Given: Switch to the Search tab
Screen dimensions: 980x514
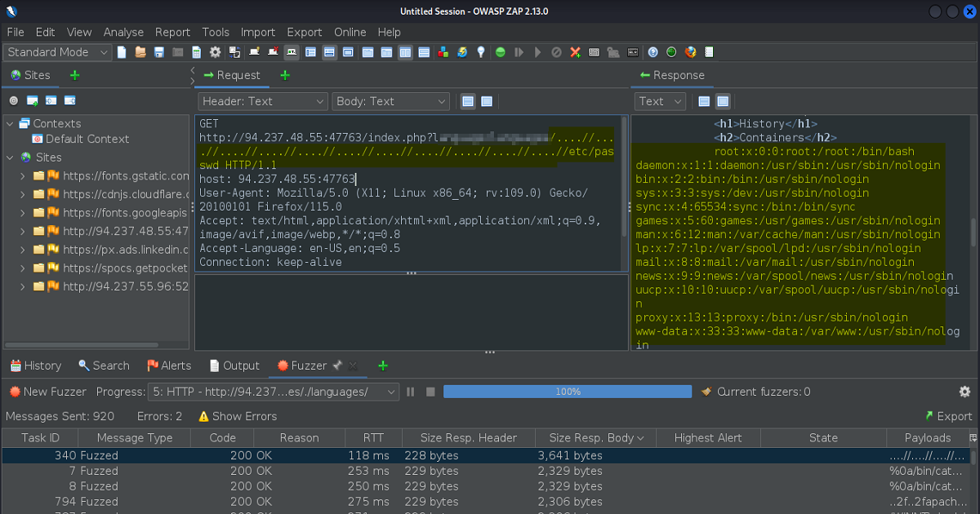Looking at the screenshot, I should tap(104, 366).
